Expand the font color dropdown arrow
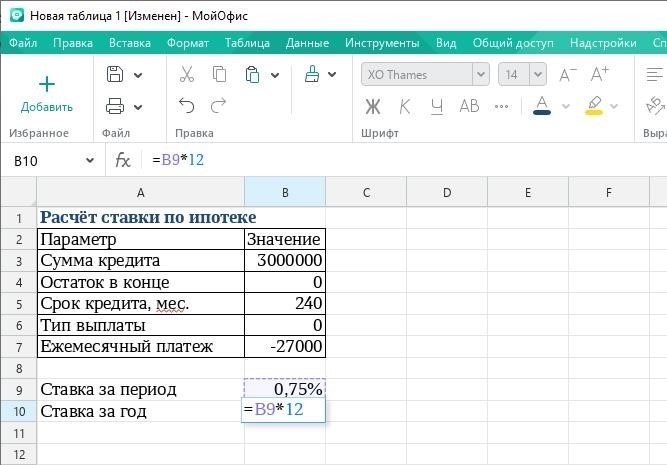Screen dimensions: 667x465 (566, 106)
